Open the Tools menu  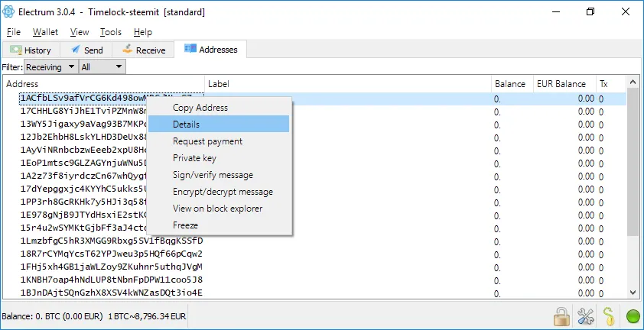[x=111, y=32]
